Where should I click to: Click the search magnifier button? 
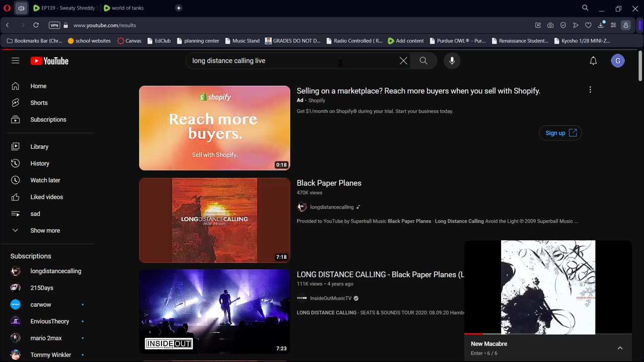[423, 61]
